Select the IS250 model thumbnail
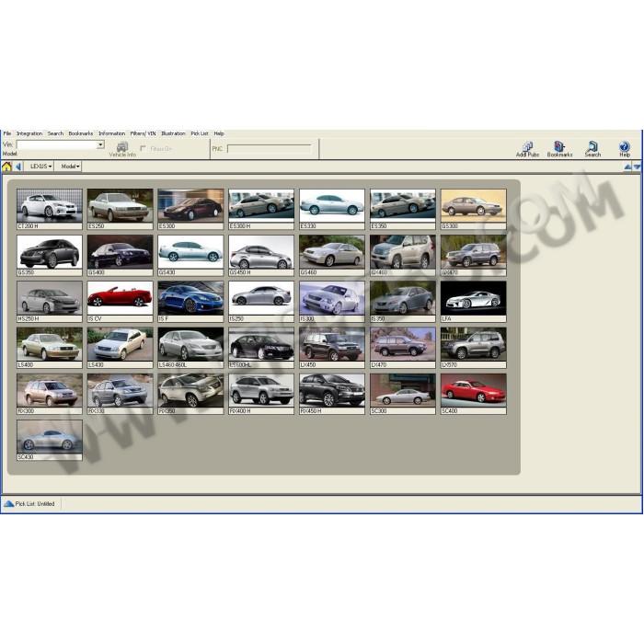Screen dimensions: 644x644 tap(261, 302)
